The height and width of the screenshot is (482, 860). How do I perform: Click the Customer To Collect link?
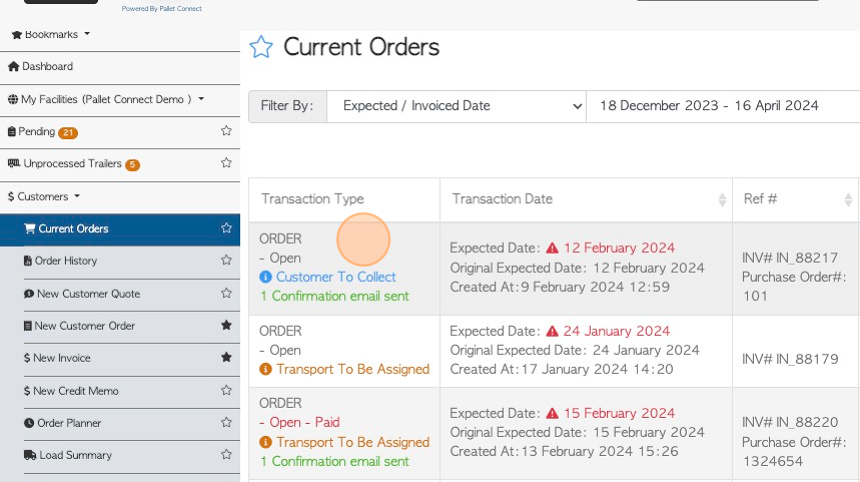click(336, 277)
